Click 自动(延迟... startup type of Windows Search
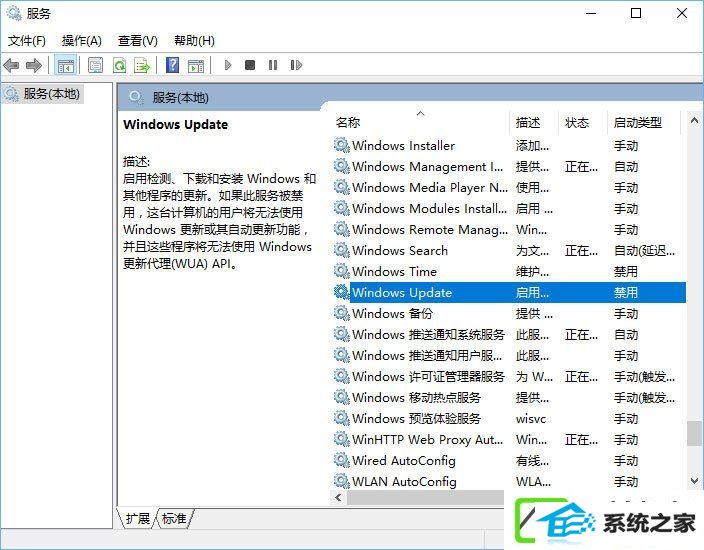Viewport: 704px width, 550px height. (644, 251)
